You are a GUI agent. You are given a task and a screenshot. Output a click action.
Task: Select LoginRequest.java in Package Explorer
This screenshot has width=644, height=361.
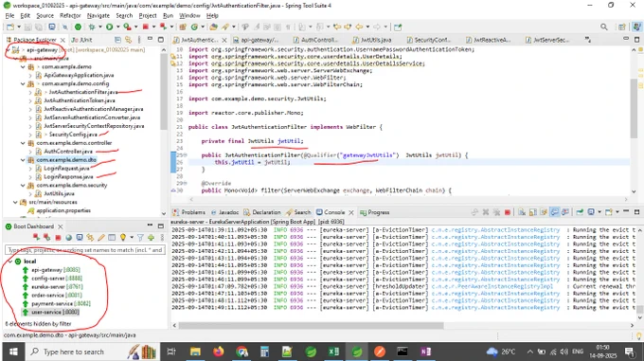pos(66,169)
